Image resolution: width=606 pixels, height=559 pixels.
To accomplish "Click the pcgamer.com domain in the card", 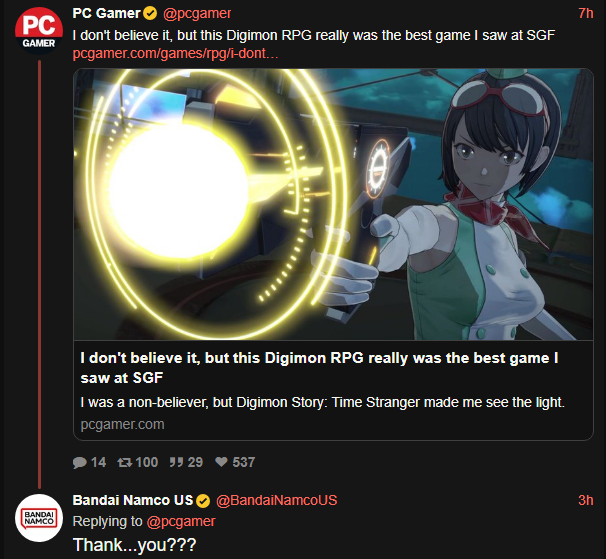I will [123, 424].
